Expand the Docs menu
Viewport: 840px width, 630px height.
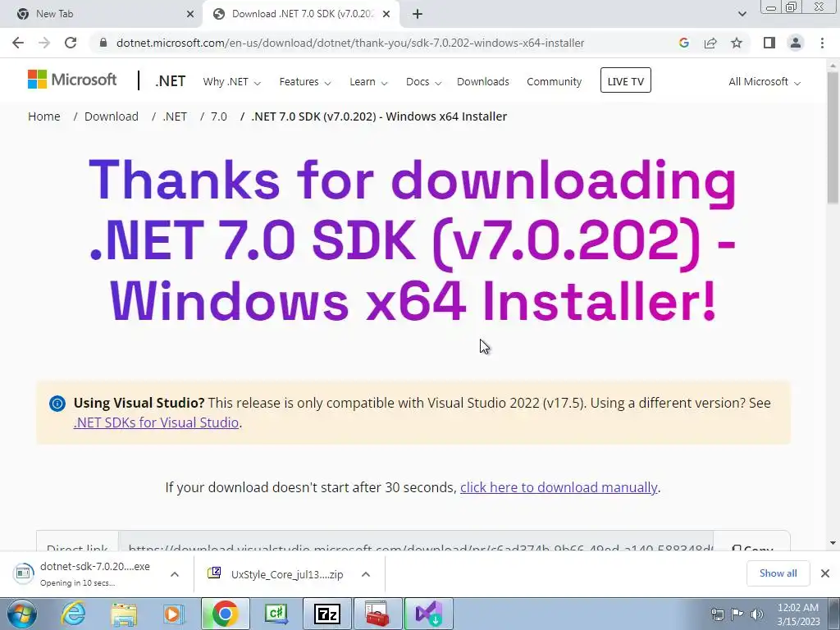click(x=423, y=81)
